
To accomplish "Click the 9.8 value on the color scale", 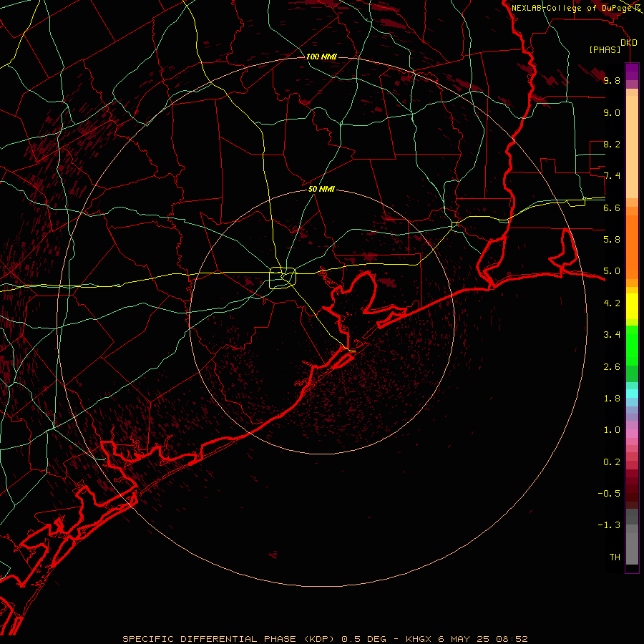I will (x=612, y=80).
